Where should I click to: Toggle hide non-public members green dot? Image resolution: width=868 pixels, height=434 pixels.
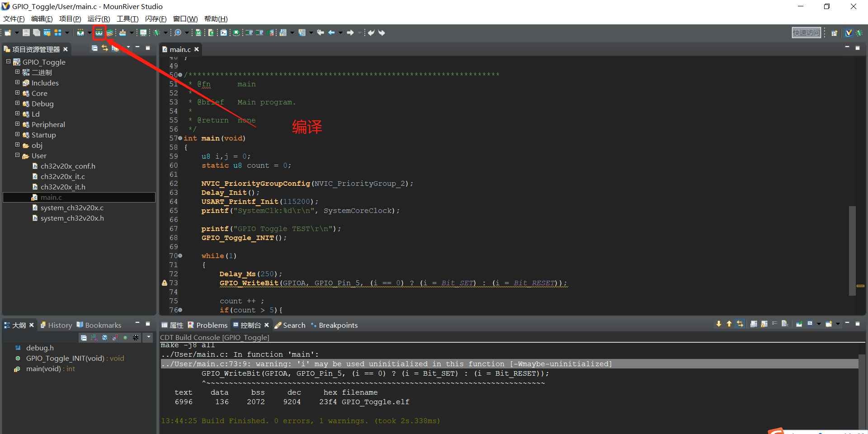126,338
